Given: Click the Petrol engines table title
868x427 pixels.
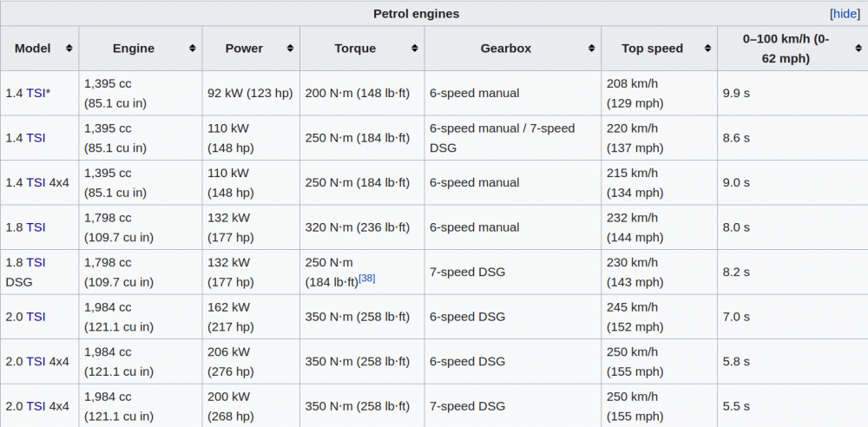Looking at the screenshot, I should (x=417, y=14).
